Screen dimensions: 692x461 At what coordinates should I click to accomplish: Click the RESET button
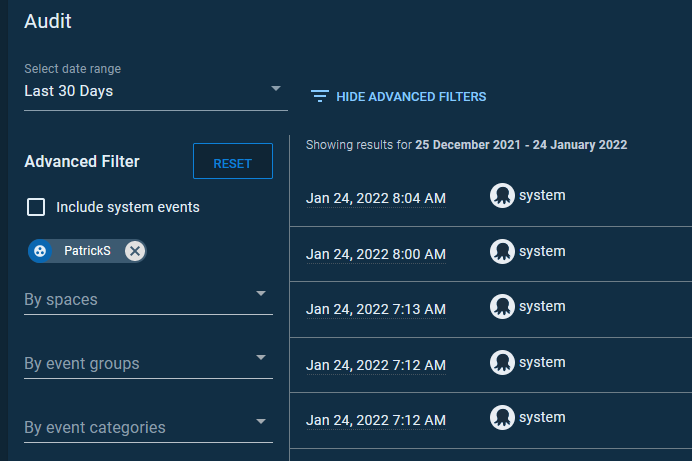233,161
